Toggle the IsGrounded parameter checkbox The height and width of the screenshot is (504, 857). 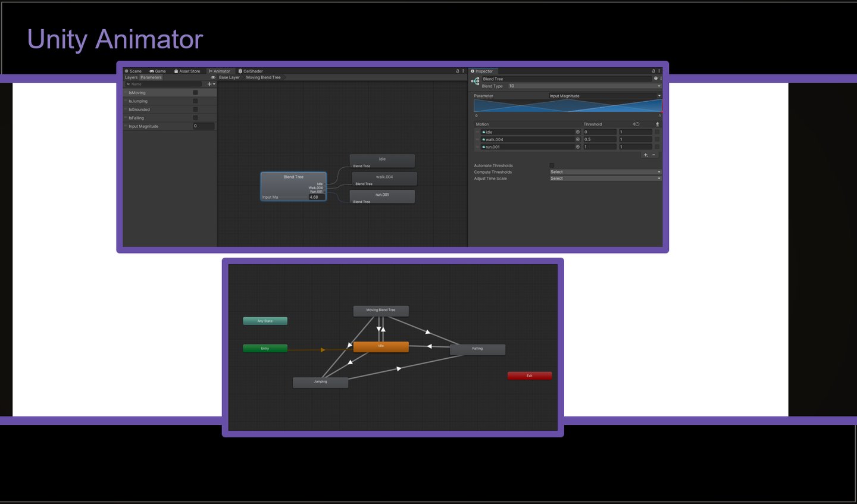click(195, 109)
